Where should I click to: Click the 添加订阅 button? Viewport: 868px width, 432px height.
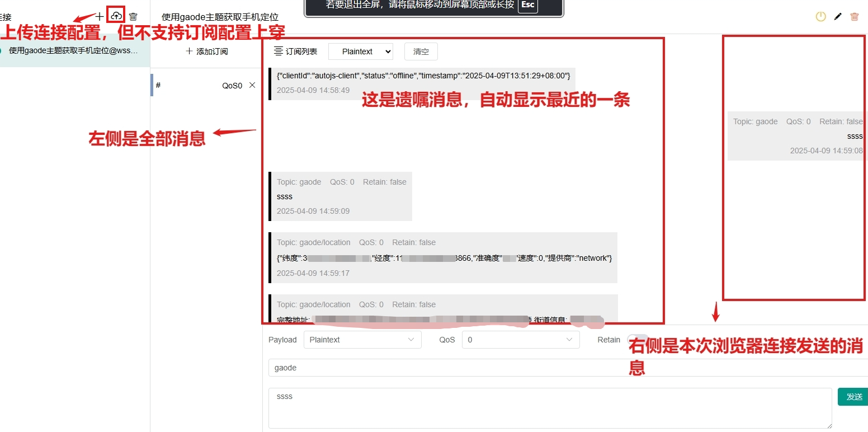point(206,51)
